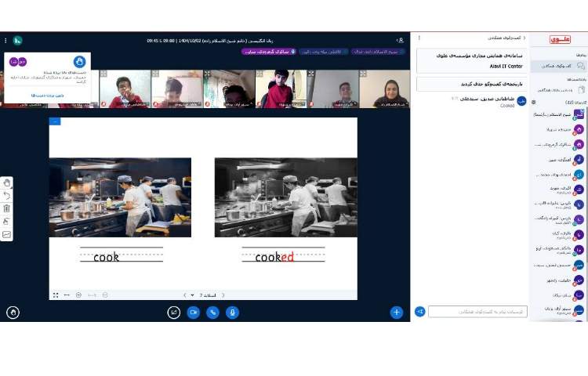The height and width of the screenshot is (376, 588).
Task: Make the presentation fullscreen
Action: click(x=56, y=295)
